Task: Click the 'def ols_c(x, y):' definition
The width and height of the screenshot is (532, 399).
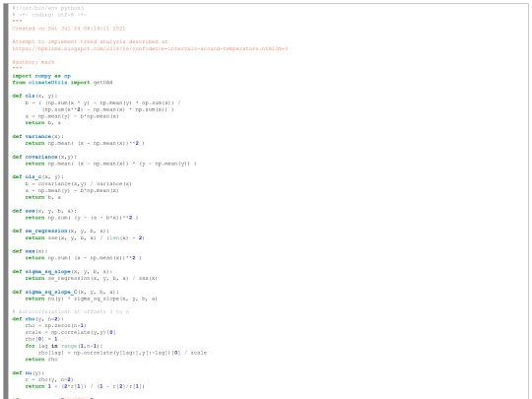Action: click(x=38, y=176)
